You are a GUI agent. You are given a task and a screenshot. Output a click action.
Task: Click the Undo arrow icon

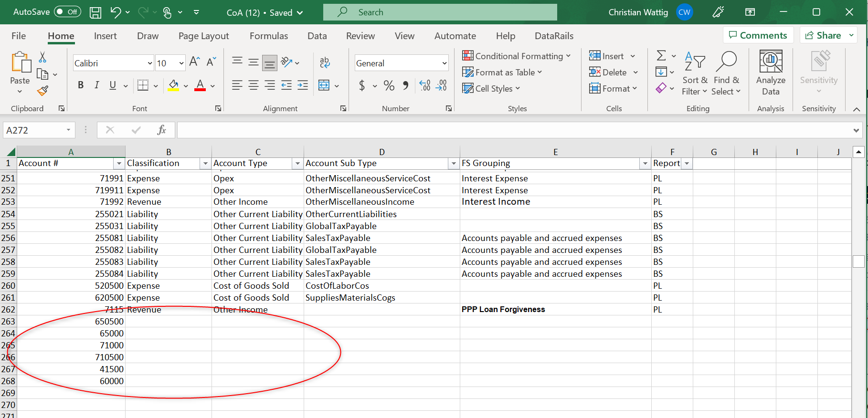coord(116,12)
